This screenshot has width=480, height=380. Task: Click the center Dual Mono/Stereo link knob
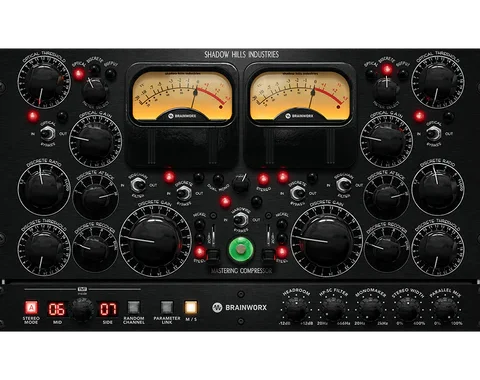pyautogui.click(x=241, y=183)
